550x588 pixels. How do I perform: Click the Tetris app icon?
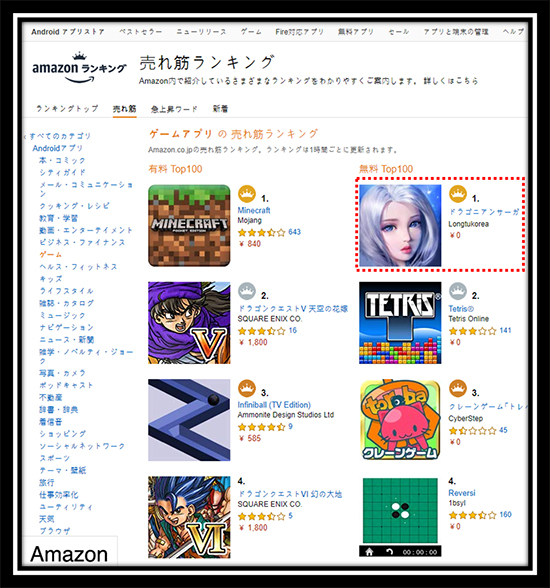tap(400, 323)
